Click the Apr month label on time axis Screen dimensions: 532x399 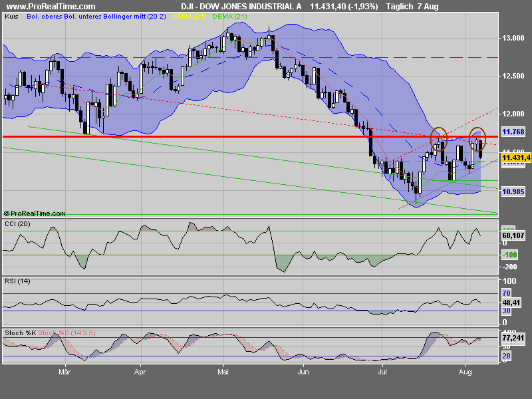[x=140, y=372]
